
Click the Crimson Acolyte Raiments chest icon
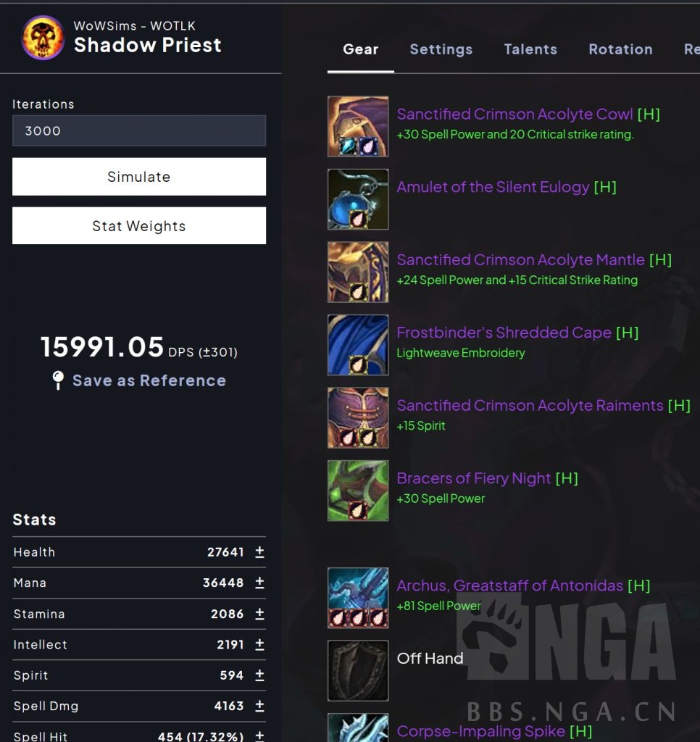click(358, 418)
